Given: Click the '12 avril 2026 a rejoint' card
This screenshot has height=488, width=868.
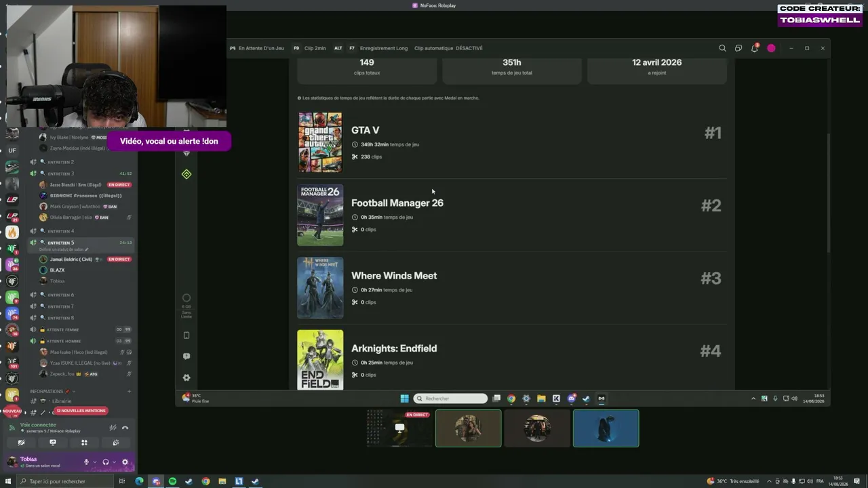Looking at the screenshot, I should click(x=656, y=70).
